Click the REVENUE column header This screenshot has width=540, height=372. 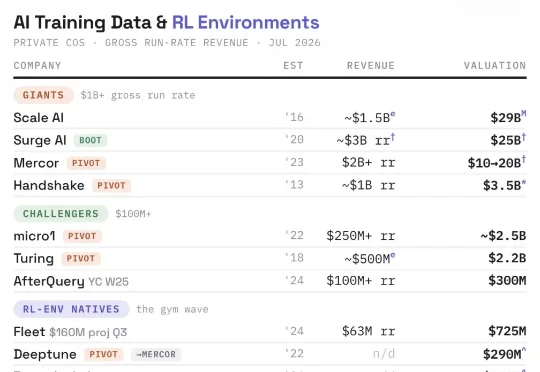pos(371,65)
